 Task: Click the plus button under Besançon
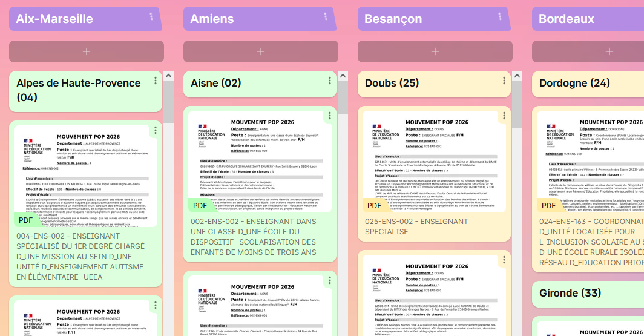[435, 52]
